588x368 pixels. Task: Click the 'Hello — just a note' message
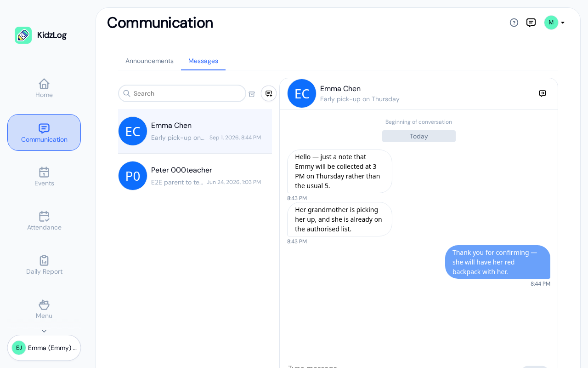pyautogui.click(x=339, y=171)
